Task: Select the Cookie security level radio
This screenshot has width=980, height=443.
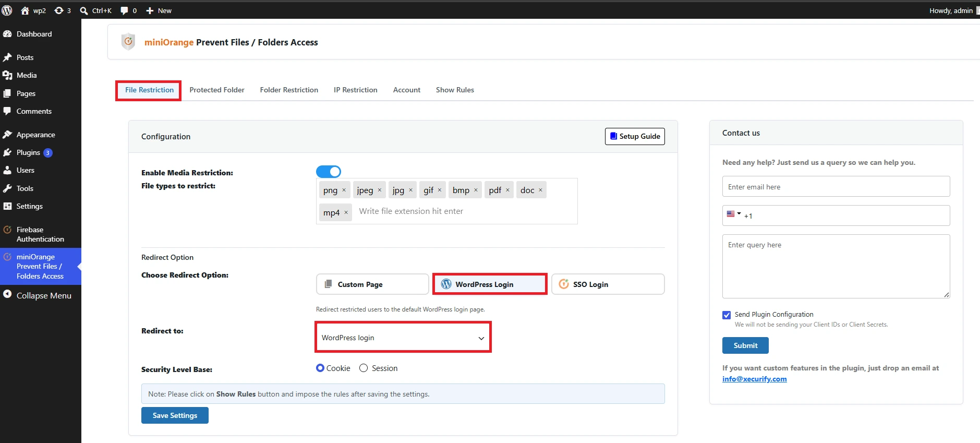Action: (320, 368)
